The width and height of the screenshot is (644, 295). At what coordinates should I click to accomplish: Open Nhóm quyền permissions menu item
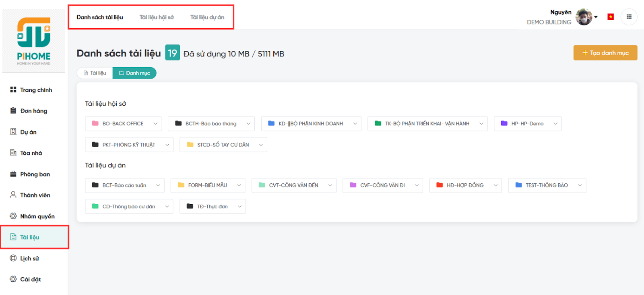coord(37,216)
